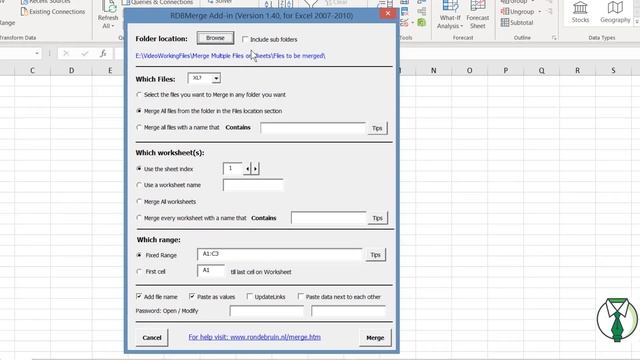Screen dimensions: 640x360
Task: Click the Modify password input field
Action: (348, 311)
